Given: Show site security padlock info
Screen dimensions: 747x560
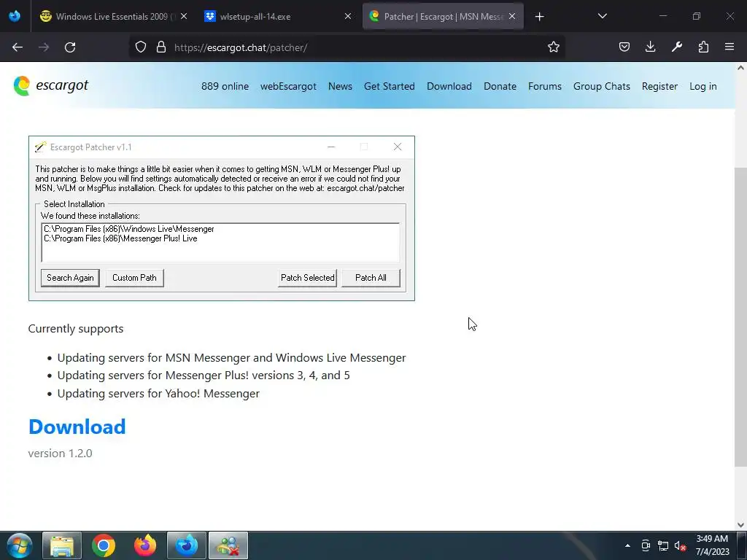Looking at the screenshot, I should (x=161, y=47).
